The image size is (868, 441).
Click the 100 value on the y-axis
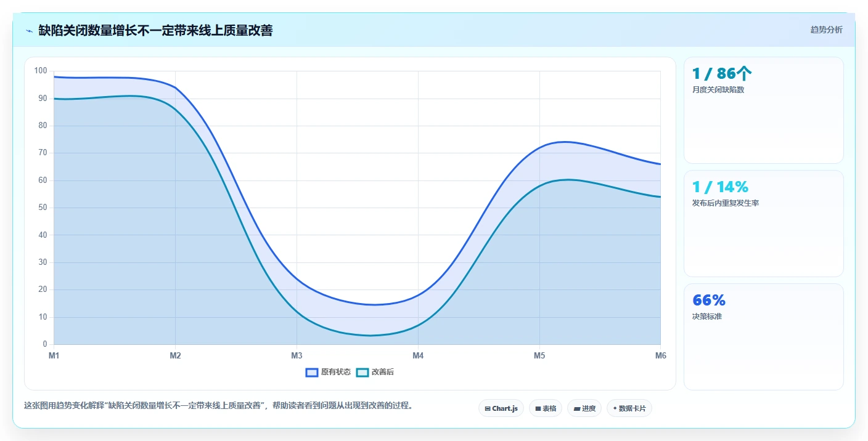41,71
